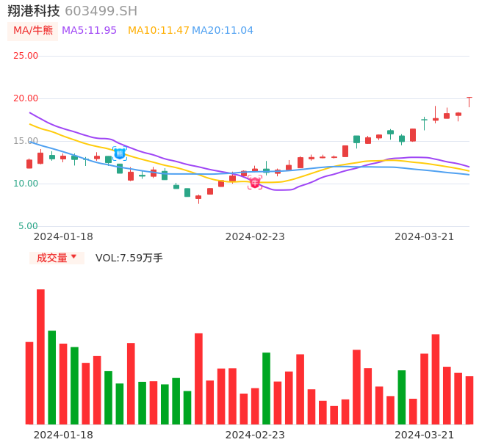Screen dimensions: 504x445
Task: Click the blue bear signal marker on chart
Action: 120,153
